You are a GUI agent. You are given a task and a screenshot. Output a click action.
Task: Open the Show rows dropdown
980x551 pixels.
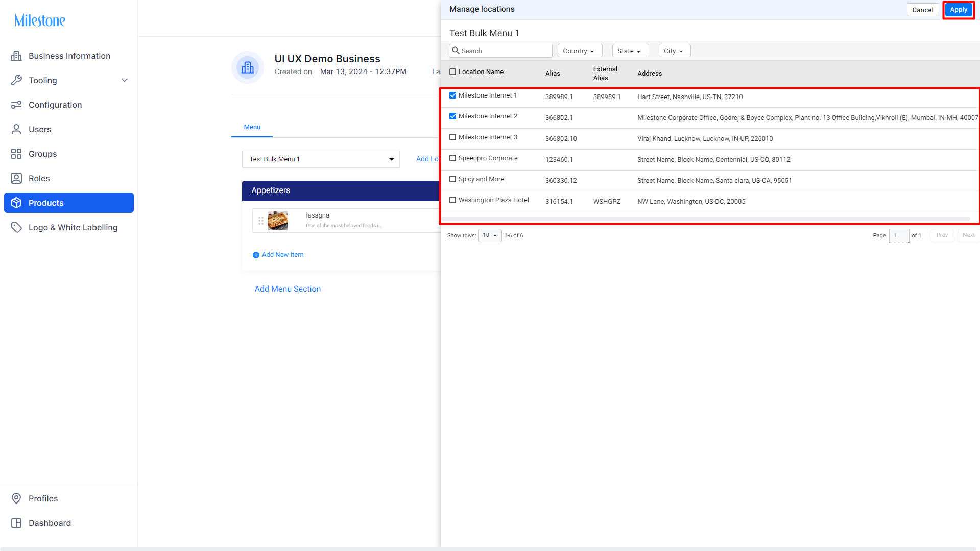(490, 235)
